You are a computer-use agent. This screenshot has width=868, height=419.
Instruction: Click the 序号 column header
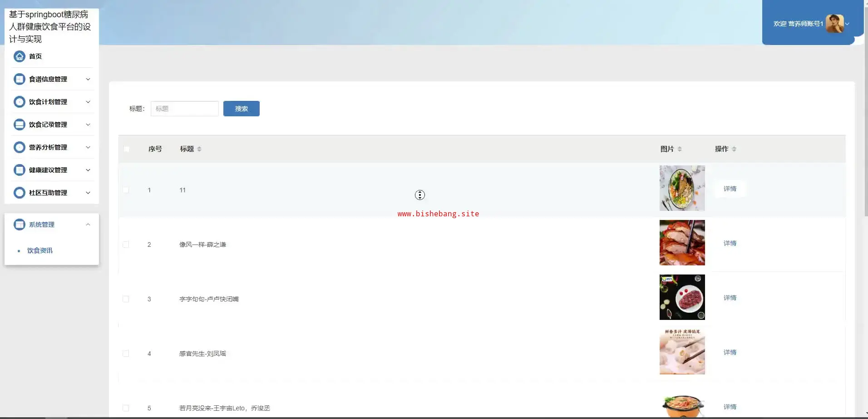point(155,149)
